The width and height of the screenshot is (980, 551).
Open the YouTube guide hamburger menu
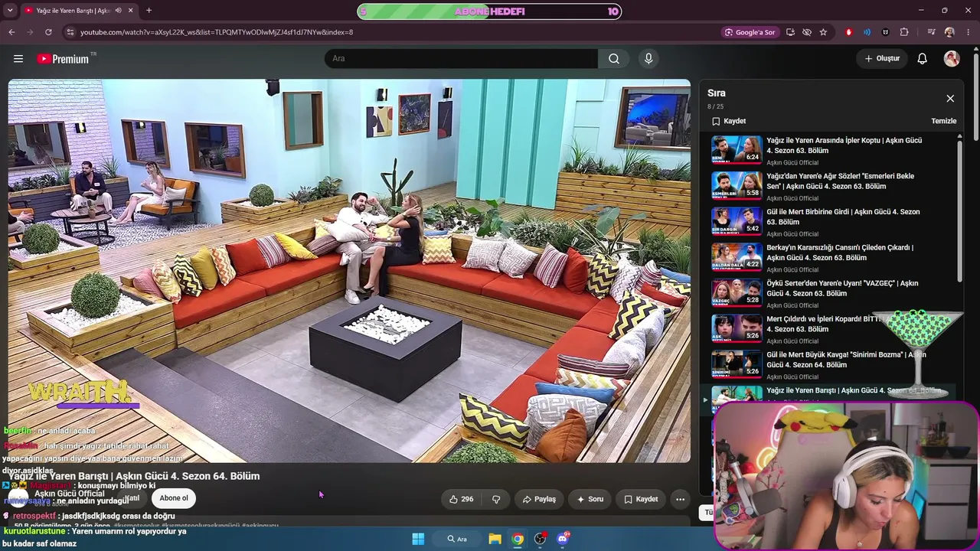[x=18, y=59]
